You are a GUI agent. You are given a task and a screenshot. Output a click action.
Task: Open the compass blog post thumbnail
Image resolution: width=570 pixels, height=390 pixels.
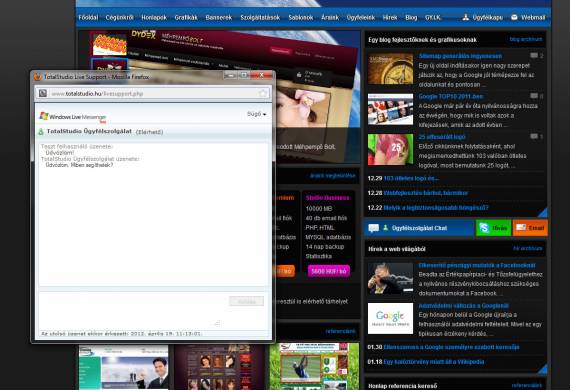click(390, 69)
